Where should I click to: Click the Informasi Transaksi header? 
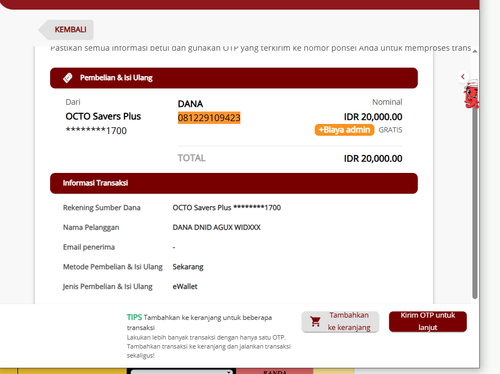pos(234,183)
